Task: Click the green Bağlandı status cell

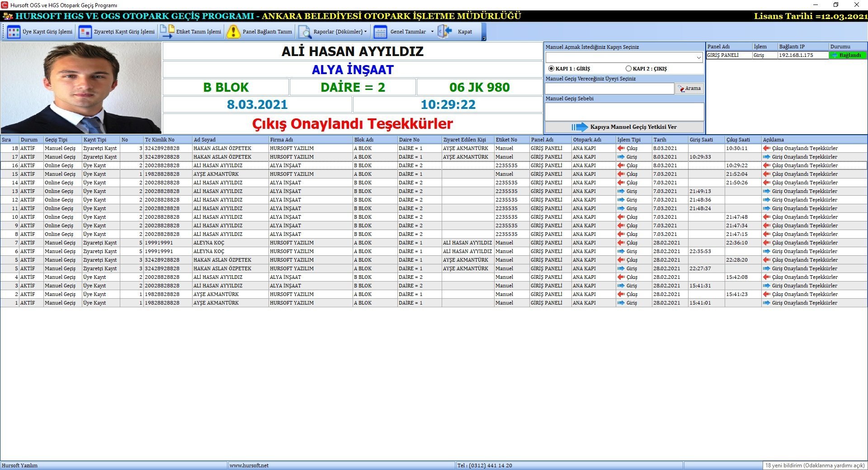Action: pos(847,55)
